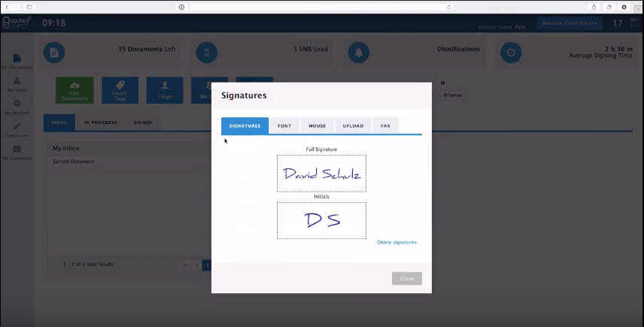Viewport: 644px width, 327px height.
Task: Click the I Sign tile
Action: [165, 90]
